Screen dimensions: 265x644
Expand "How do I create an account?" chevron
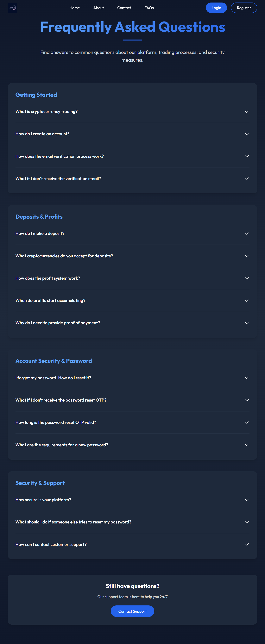coord(247,134)
